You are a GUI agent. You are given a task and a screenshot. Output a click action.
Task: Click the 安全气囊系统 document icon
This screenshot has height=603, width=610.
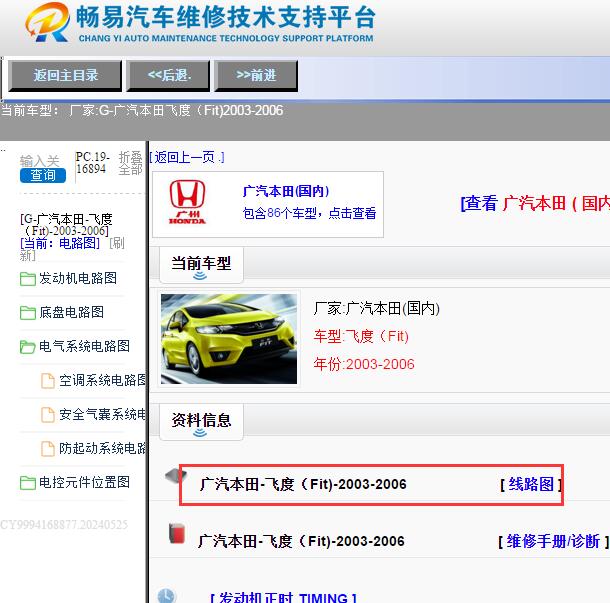48,414
